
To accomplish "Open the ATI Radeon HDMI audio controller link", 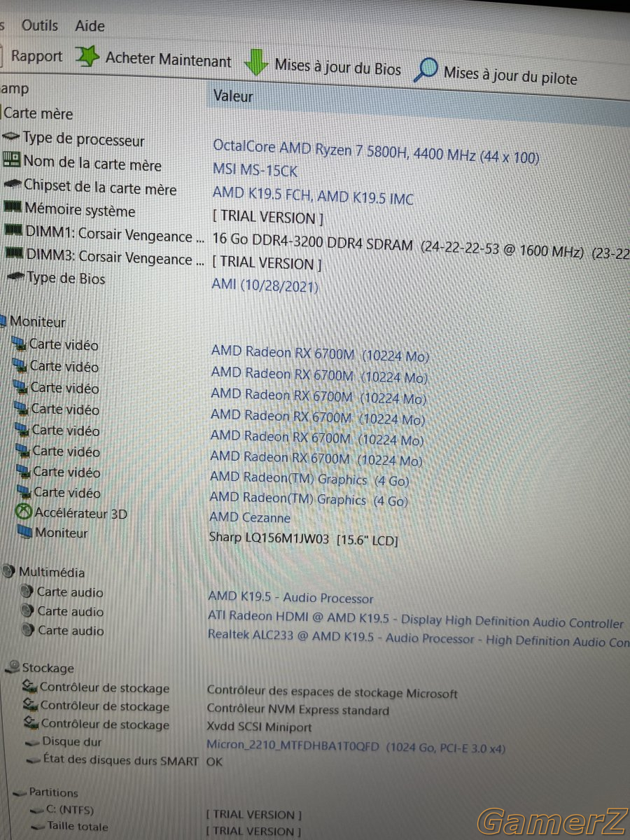I will pos(416,619).
